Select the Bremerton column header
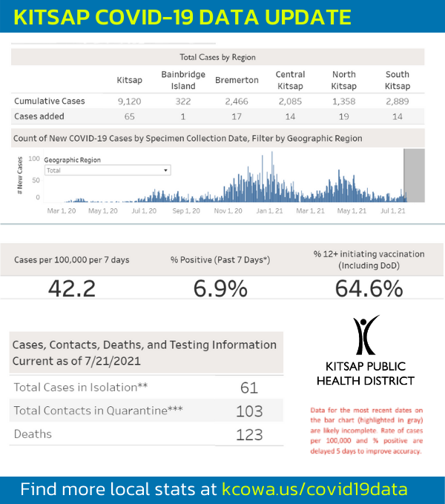Viewport: 445px width, 504px height. [x=237, y=79]
